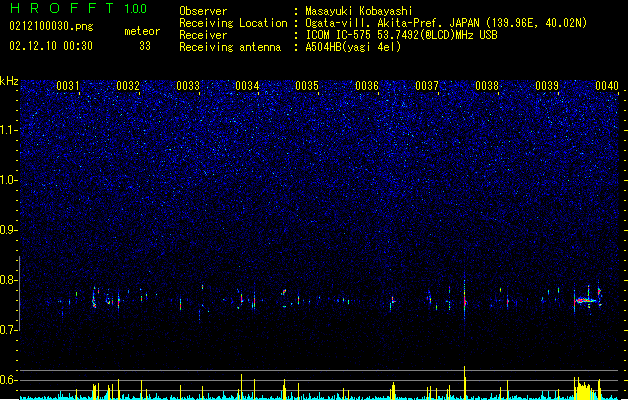Click the 0038 time marker

pos(487,86)
